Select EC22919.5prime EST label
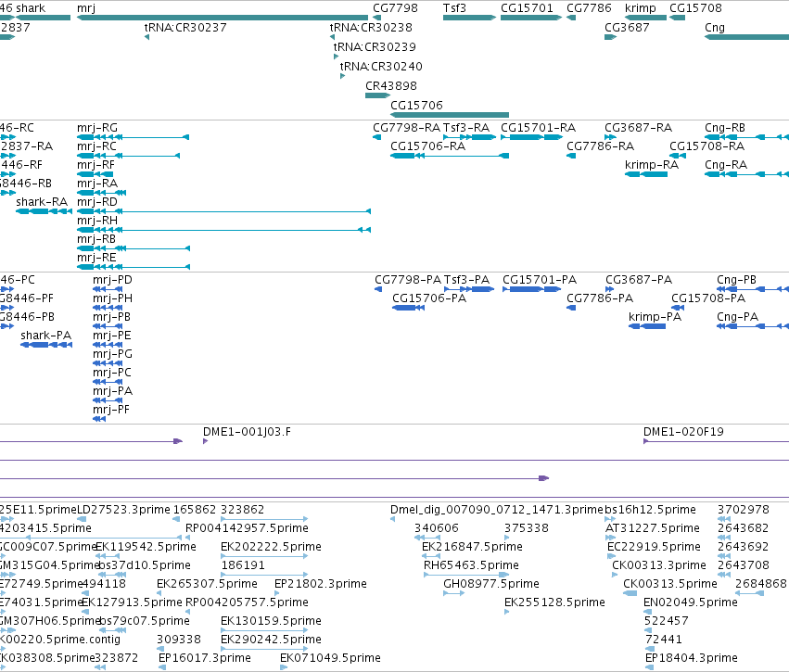Image resolution: width=789 pixels, height=672 pixels. tap(654, 547)
